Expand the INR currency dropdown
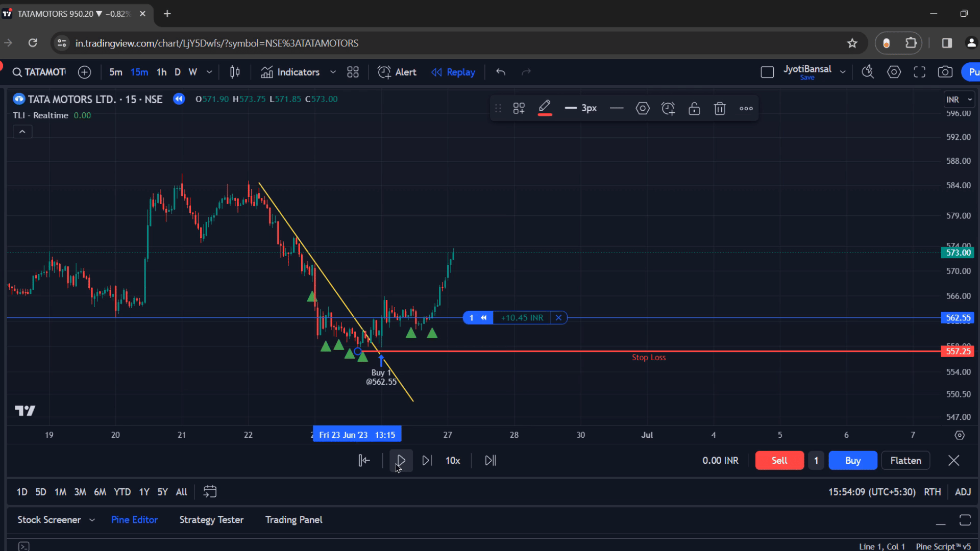Image resolution: width=980 pixels, height=551 pixels. click(x=959, y=99)
